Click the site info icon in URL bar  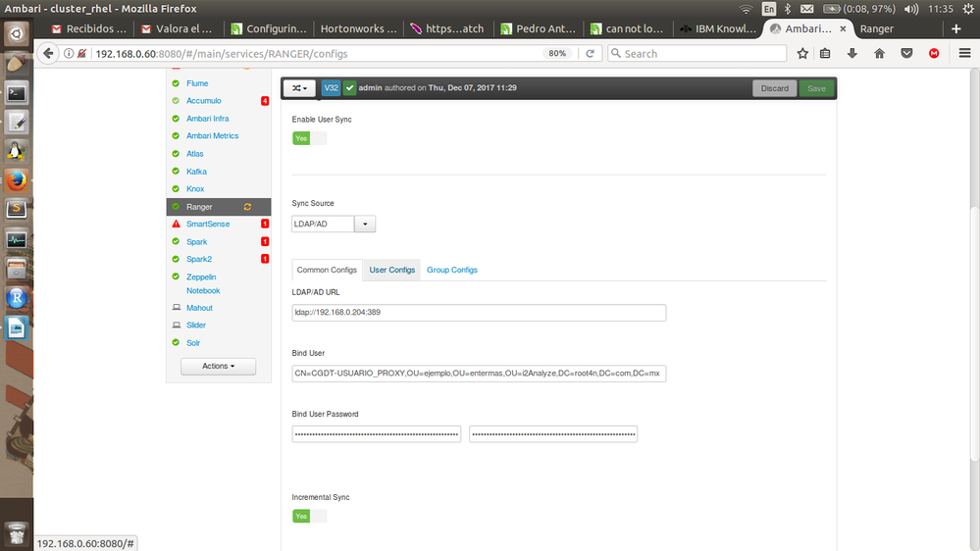point(69,54)
